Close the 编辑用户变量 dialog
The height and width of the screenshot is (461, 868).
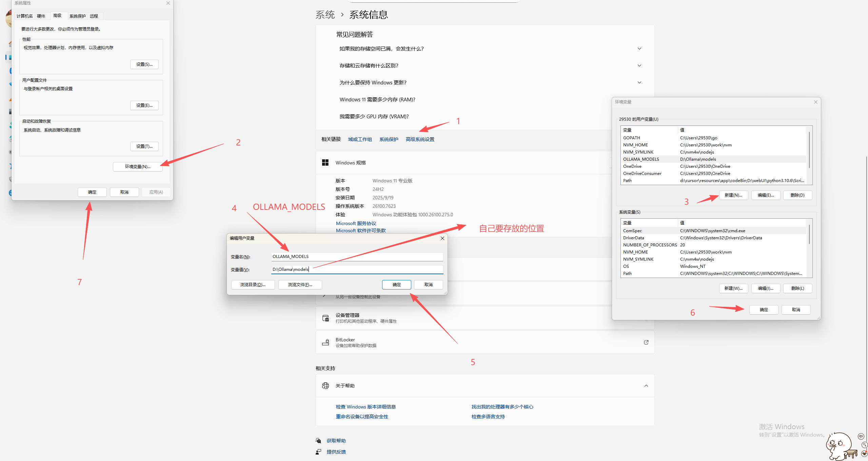(442, 238)
